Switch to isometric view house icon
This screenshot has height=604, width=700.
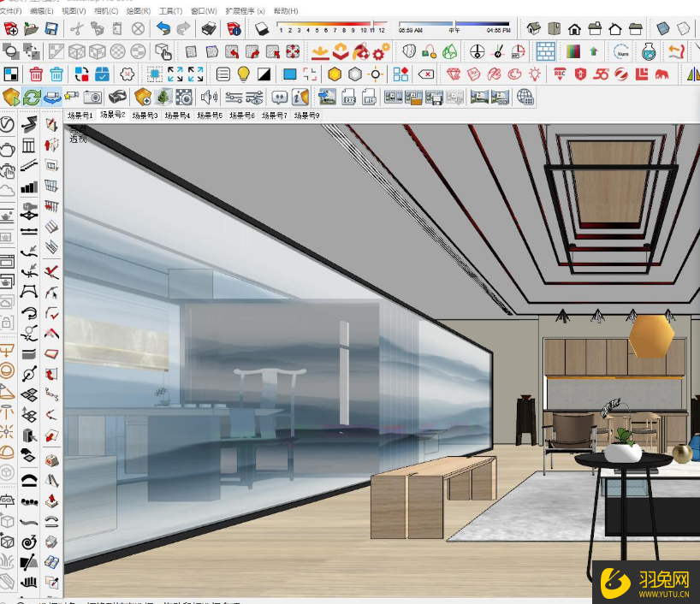point(534,29)
